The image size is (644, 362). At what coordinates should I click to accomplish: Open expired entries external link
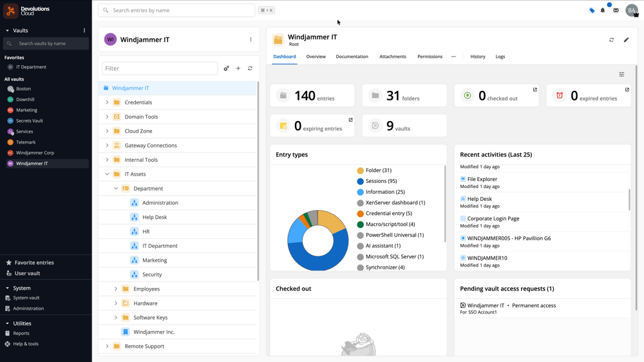tap(627, 90)
